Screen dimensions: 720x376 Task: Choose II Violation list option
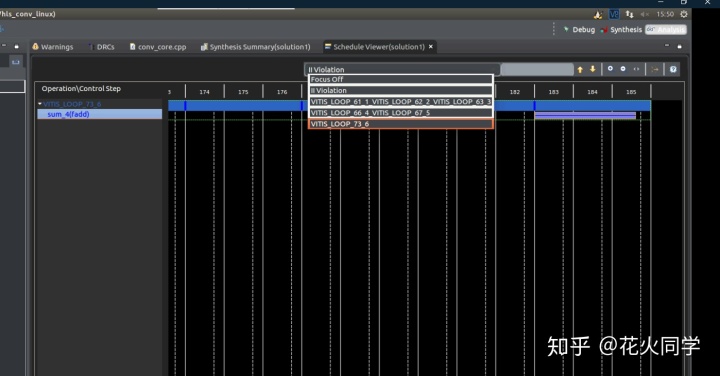(x=400, y=90)
